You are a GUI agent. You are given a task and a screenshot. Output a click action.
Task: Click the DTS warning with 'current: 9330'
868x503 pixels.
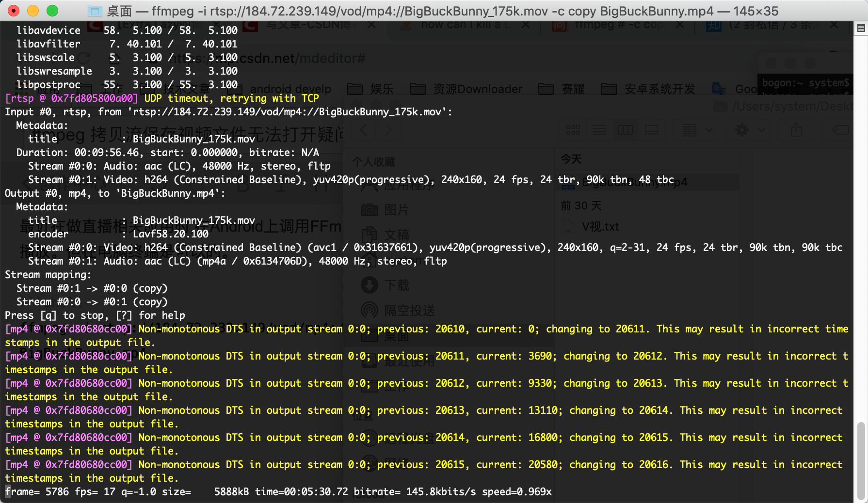(x=427, y=390)
